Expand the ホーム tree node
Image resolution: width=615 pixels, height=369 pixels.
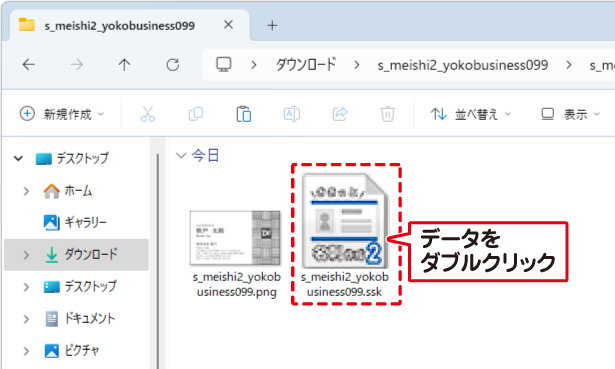pos(26,191)
